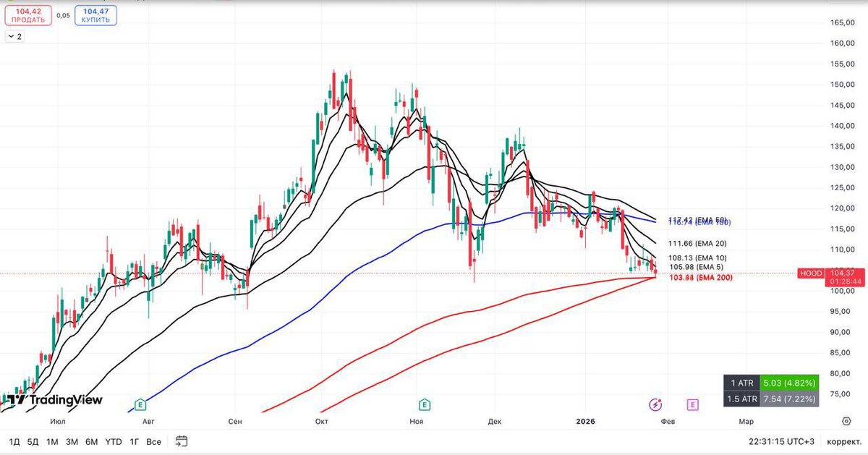Select the Все time range
The width and height of the screenshot is (868, 455).
(x=153, y=441)
